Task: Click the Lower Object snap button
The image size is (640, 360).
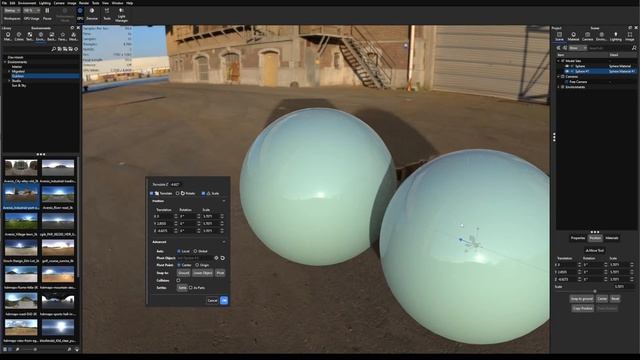Action: click(x=202, y=273)
